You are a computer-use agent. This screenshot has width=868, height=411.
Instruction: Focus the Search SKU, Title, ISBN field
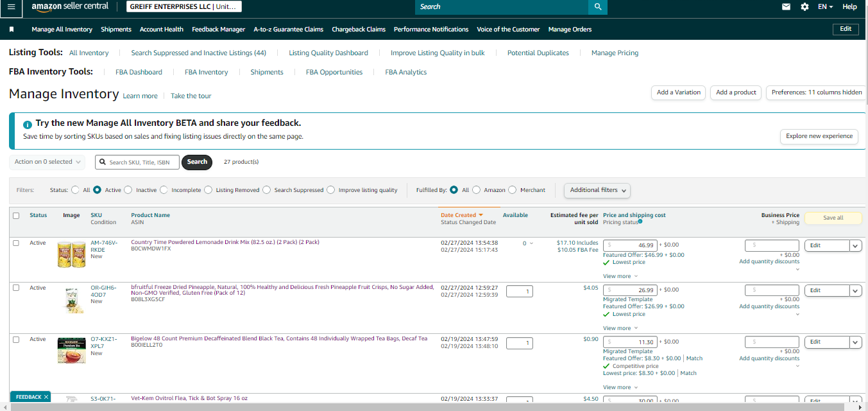coord(137,162)
